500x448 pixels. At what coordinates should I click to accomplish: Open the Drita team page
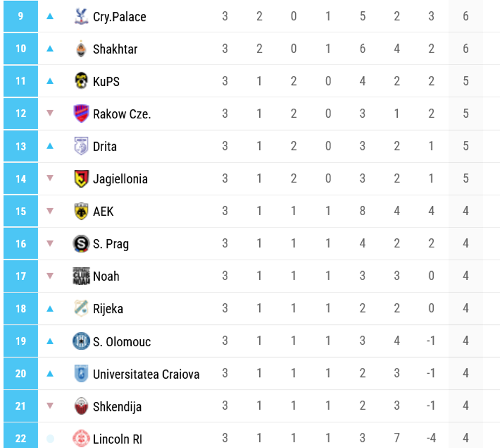point(104,146)
